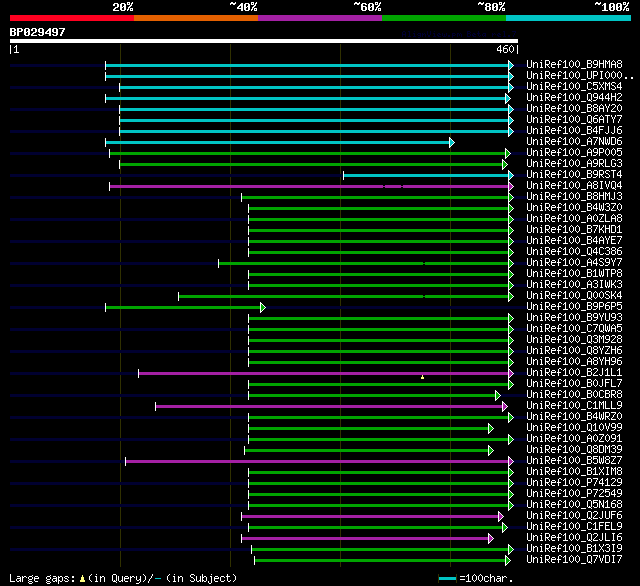Click the red 20% identity legend segment
This screenshot has width=640, height=586.
pos(72,18)
